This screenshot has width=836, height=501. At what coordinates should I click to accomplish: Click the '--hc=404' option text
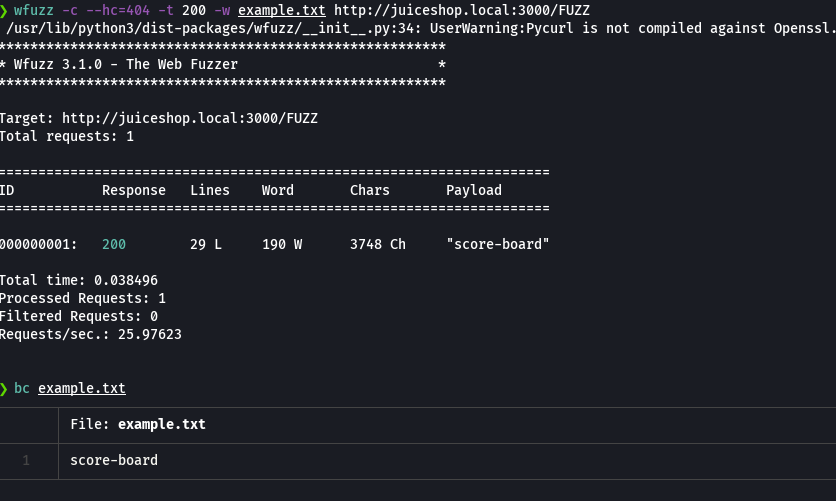118,10
